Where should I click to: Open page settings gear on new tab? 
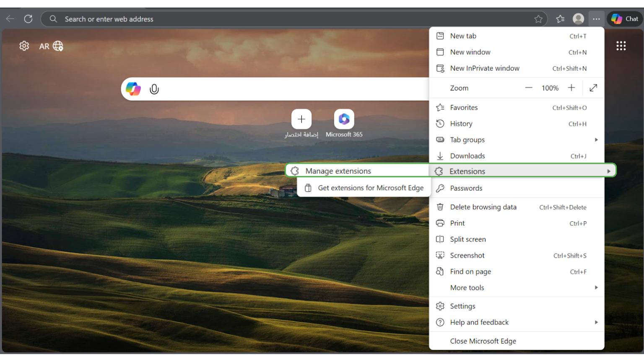[x=24, y=46]
